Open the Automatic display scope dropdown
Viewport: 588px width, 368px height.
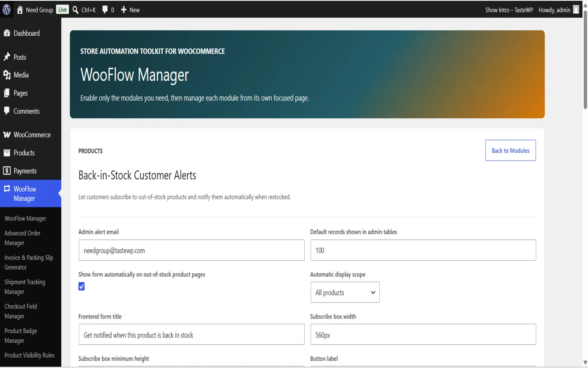pyautogui.click(x=345, y=292)
